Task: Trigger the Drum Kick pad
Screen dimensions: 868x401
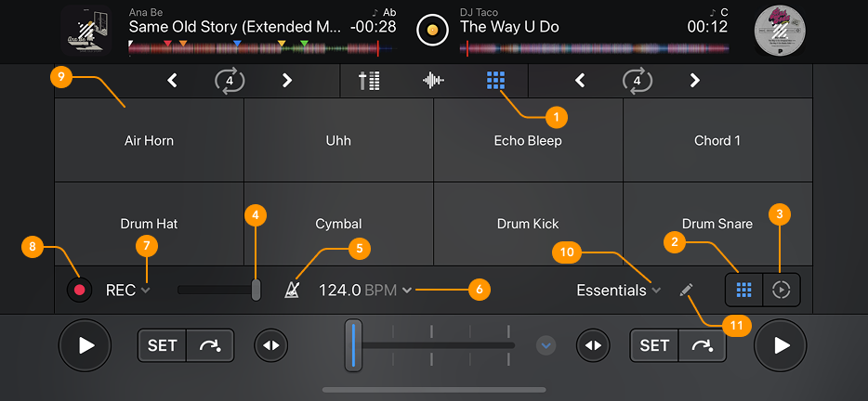Action: point(528,224)
